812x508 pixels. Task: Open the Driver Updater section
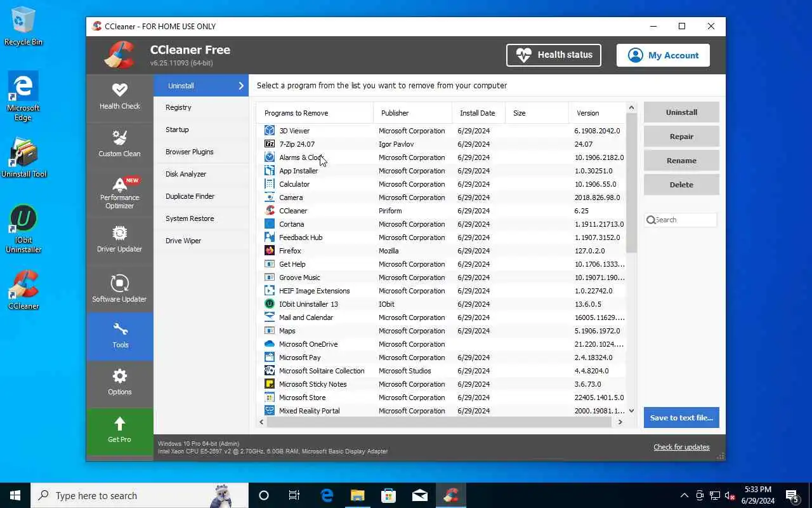point(119,241)
